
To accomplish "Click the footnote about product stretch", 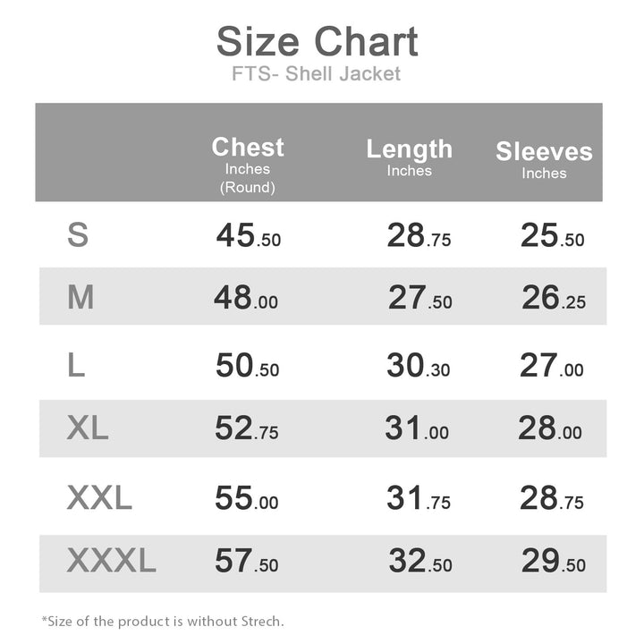I will pyautogui.click(x=163, y=620).
